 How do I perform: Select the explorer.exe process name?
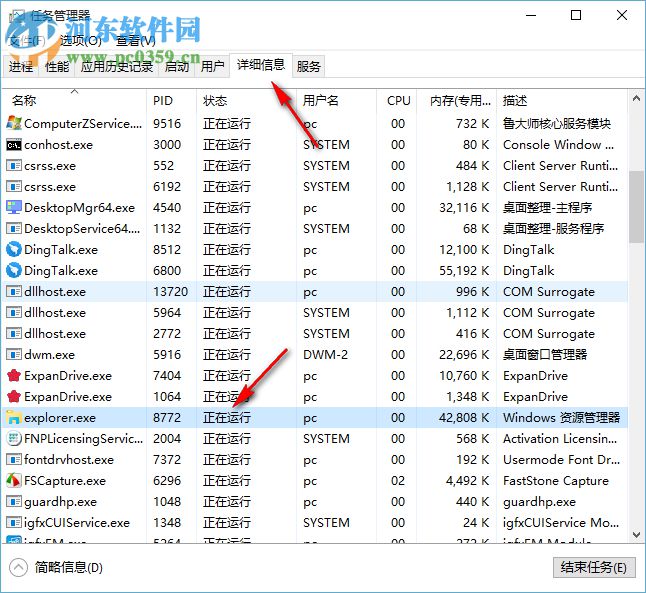tap(60, 417)
